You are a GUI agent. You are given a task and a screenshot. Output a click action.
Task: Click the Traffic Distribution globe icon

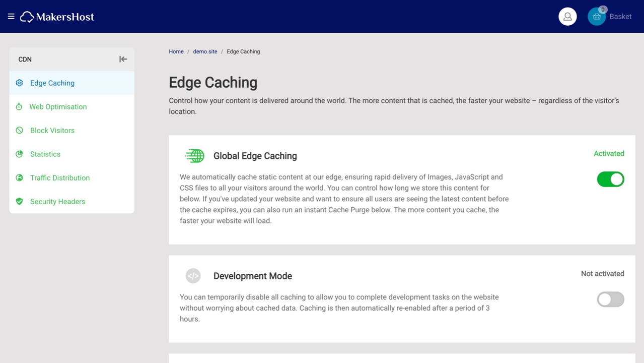pos(19,178)
